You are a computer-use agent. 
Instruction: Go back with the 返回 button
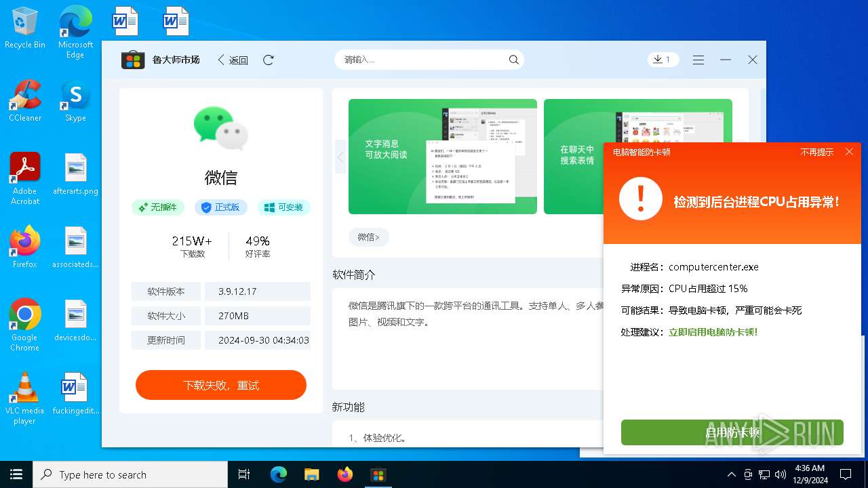coord(233,60)
